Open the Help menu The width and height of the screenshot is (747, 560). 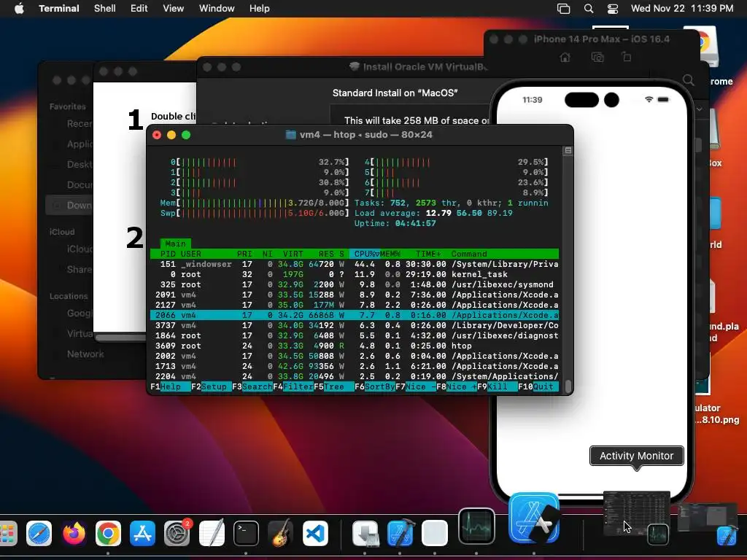(x=260, y=9)
